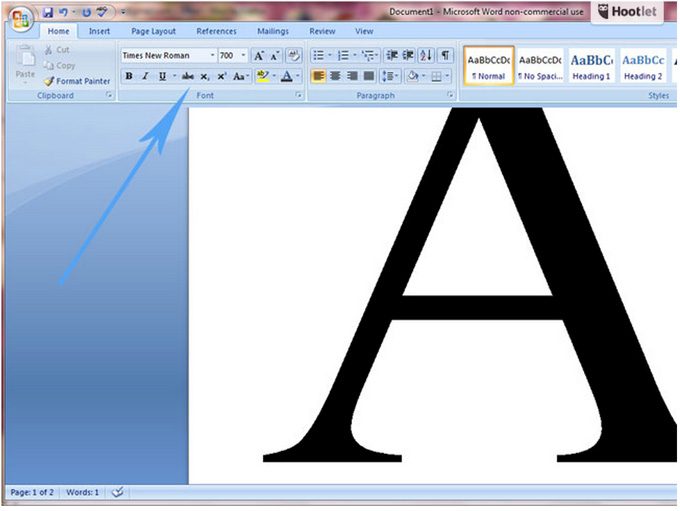Click the Office button orb
680x511 pixels.
click(20, 19)
